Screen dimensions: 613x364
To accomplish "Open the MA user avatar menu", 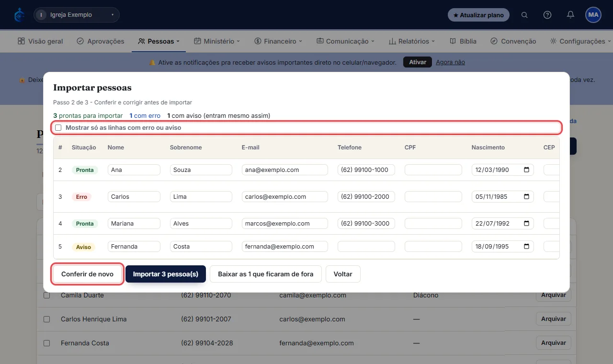I will [x=593, y=15].
